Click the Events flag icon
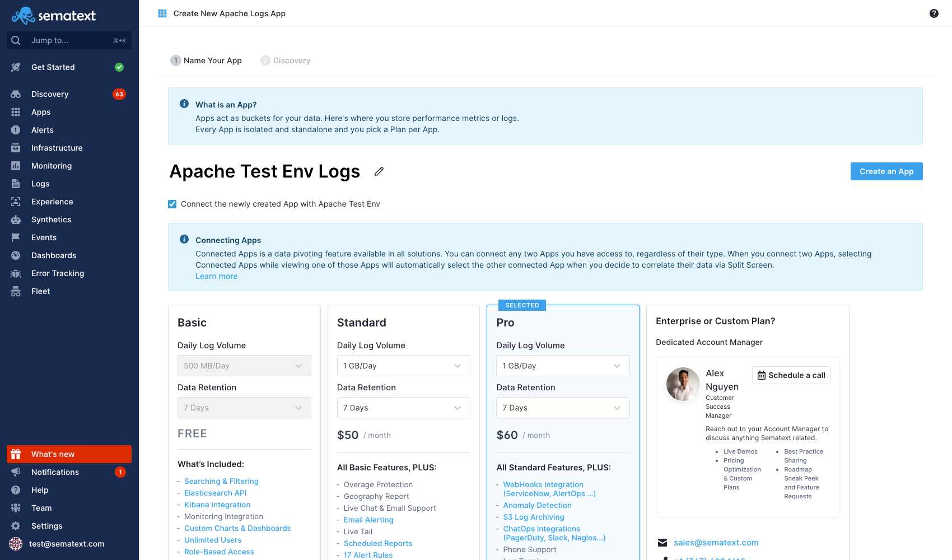Image resolution: width=952 pixels, height=560 pixels. 16,237
